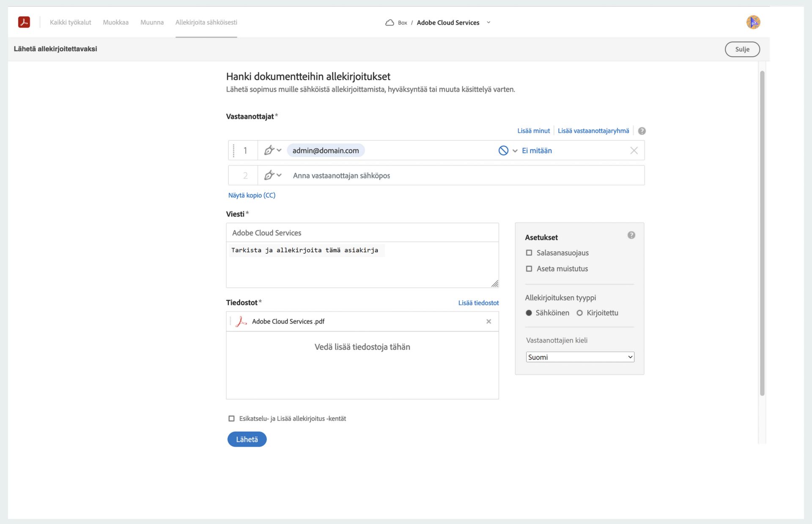Click the Adobe Cloud Services subject field
The image size is (812, 524).
(362, 233)
